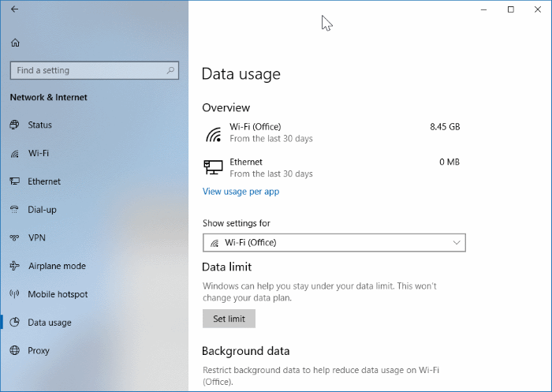The image size is (552, 392).
Task: Click the Mobile hotspot antenna icon
Action: pos(14,293)
